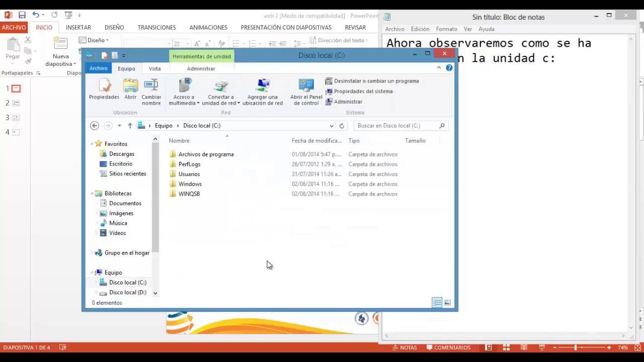This screenshot has height=362, width=644.
Task: Open PowerPoint slide sorter view
Action: tap(506, 347)
